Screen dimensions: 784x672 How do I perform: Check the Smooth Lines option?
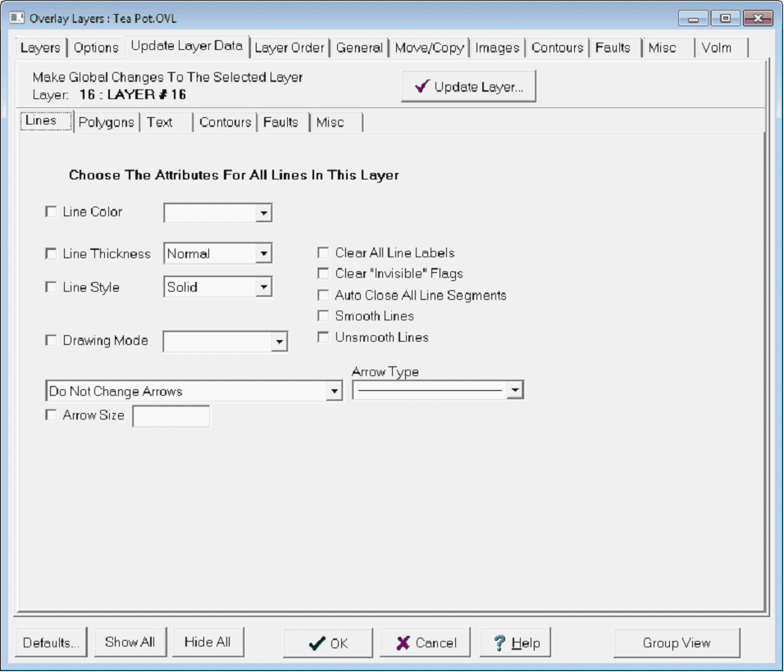point(324,316)
